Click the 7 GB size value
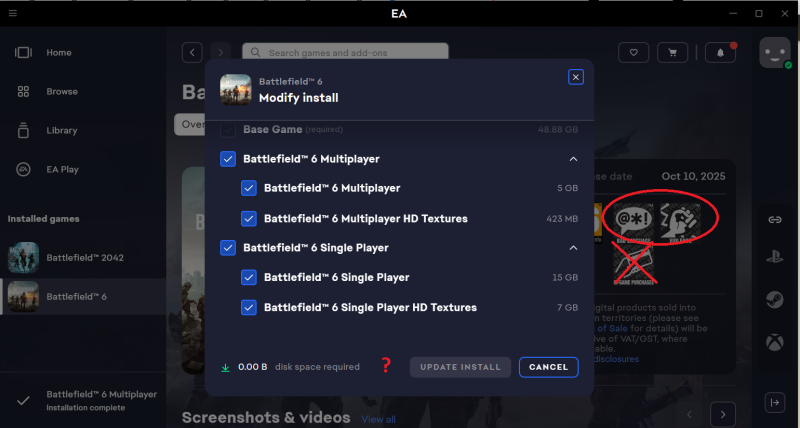 [567, 308]
